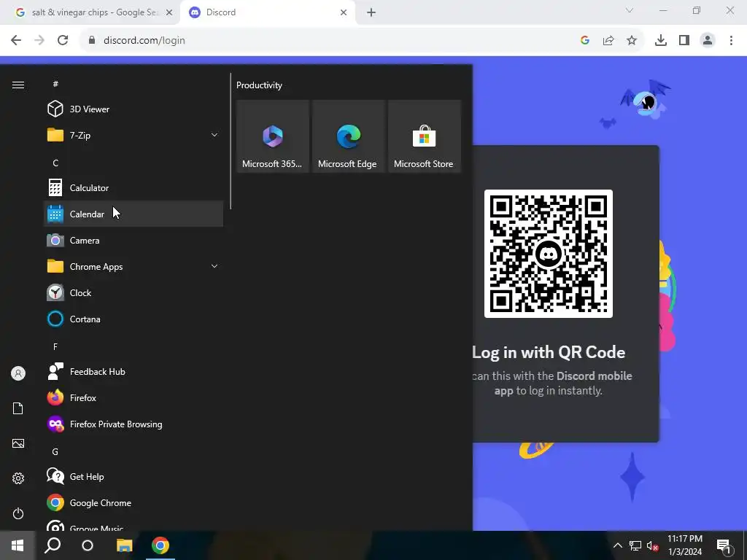Viewport: 747px width, 560px height.
Task: Open the Get Help app
Action: tap(133, 476)
